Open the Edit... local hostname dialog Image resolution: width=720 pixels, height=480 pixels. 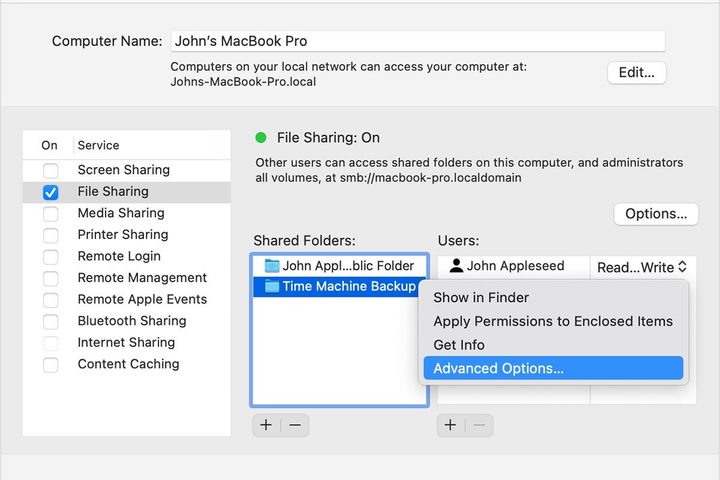tap(636, 73)
